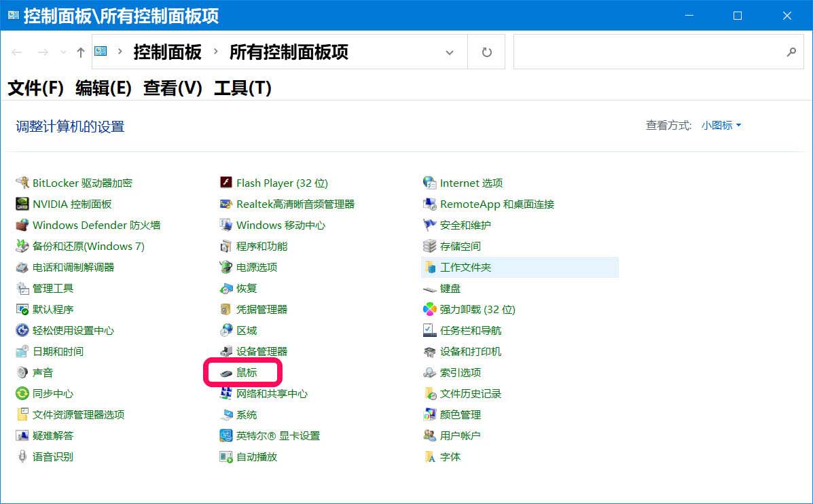Go up one folder level
This screenshot has height=504, width=813.
[x=80, y=52]
